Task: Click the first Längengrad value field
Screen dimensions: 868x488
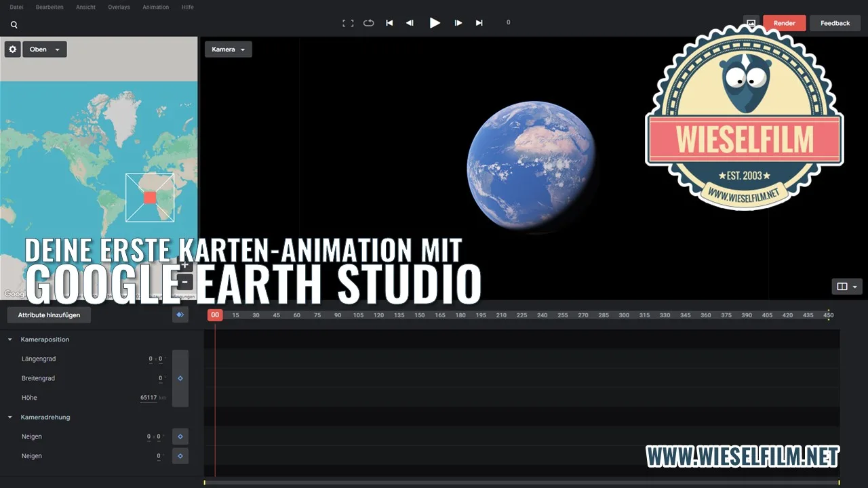Action: (151, 359)
